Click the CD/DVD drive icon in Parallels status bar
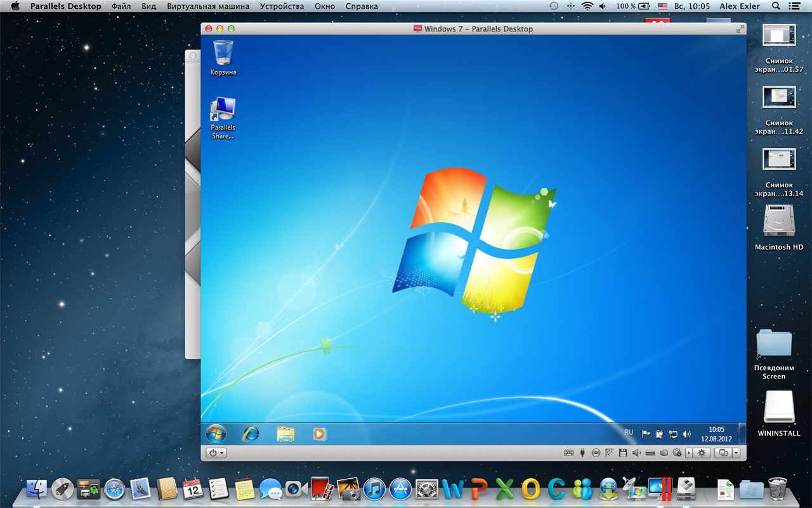812x508 pixels. (x=596, y=453)
